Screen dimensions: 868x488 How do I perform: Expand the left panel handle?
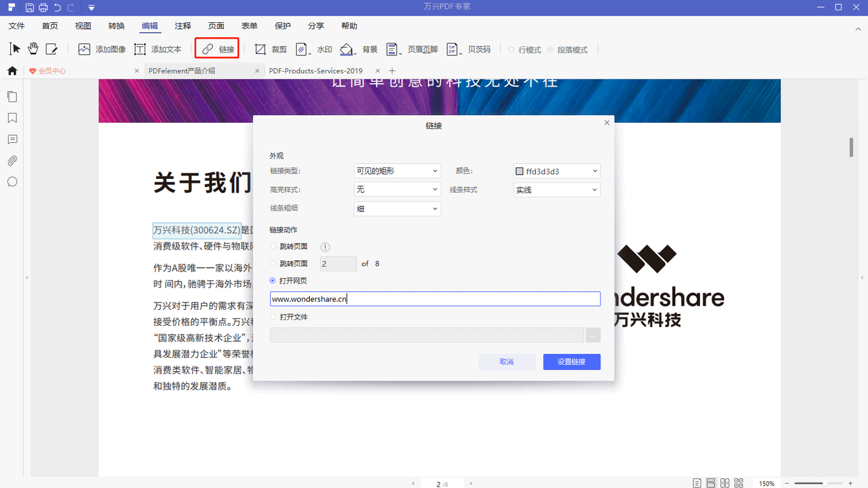[x=27, y=278]
